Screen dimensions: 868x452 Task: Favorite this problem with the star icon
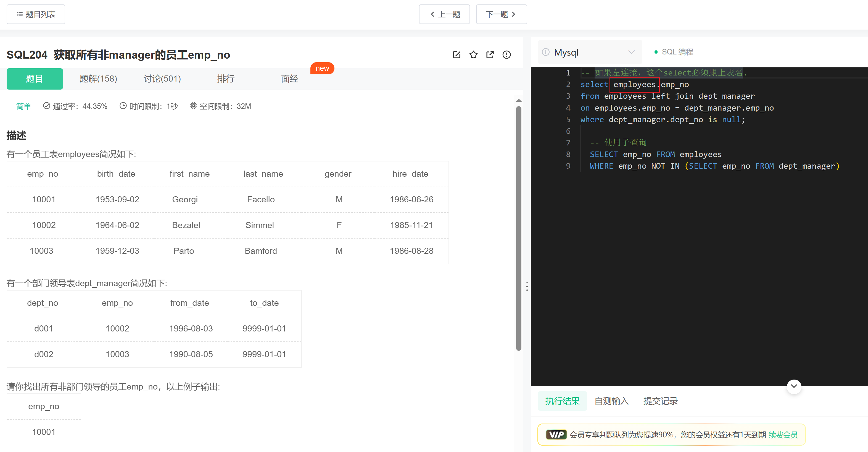coord(473,55)
